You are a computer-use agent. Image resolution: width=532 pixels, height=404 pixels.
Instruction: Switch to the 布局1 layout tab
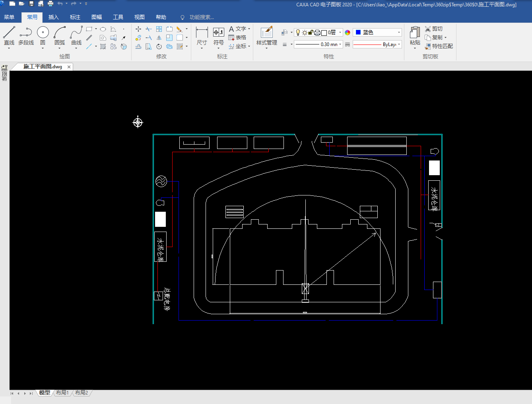pyautogui.click(x=62, y=393)
